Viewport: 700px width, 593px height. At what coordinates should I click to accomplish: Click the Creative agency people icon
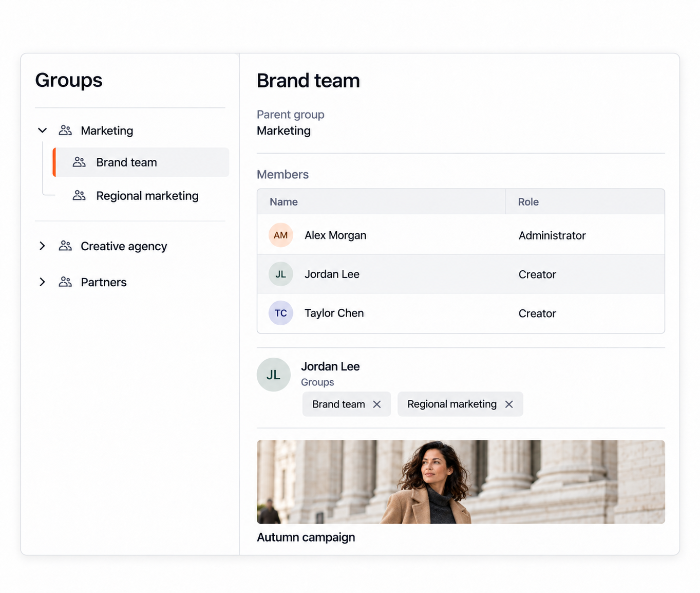(x=65, y=246)
